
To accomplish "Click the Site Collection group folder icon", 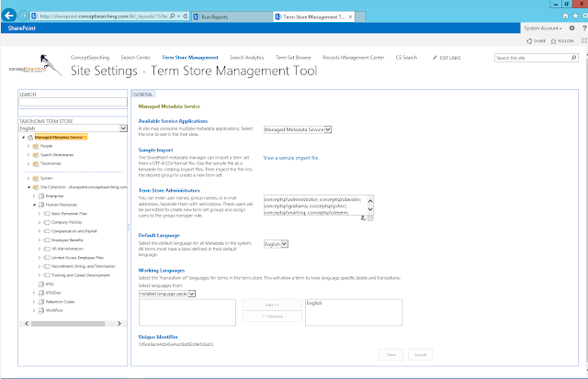I will [36, 187].
